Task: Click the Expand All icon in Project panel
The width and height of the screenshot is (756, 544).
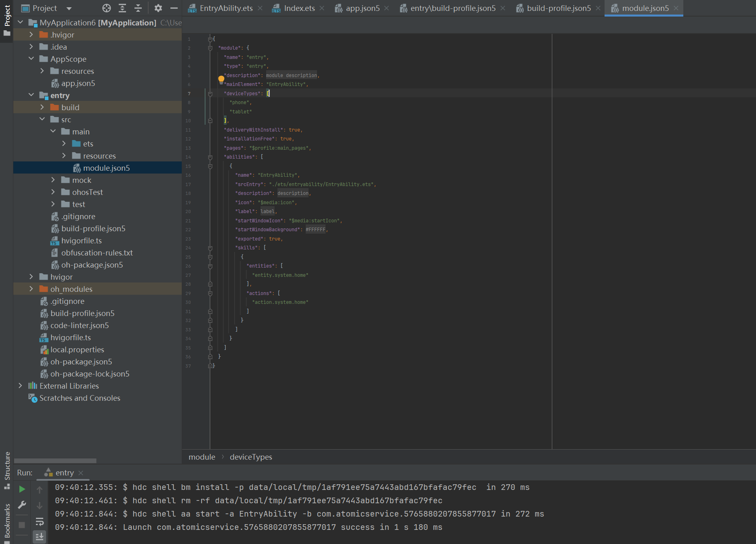Action: click(122, 8)
